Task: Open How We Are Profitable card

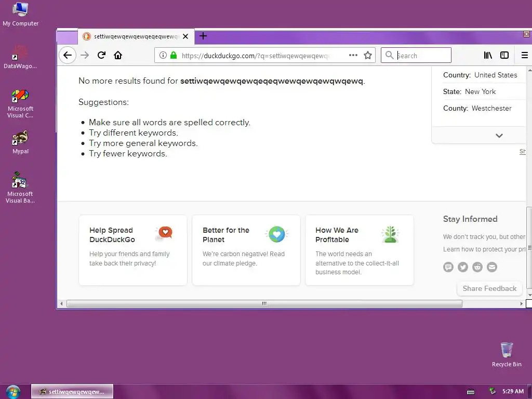Action: click(x=360, y=250)
